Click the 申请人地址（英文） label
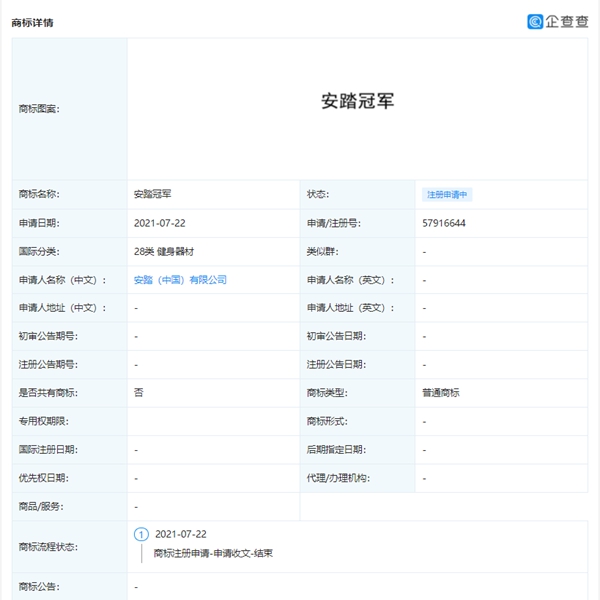 (350, 308)
